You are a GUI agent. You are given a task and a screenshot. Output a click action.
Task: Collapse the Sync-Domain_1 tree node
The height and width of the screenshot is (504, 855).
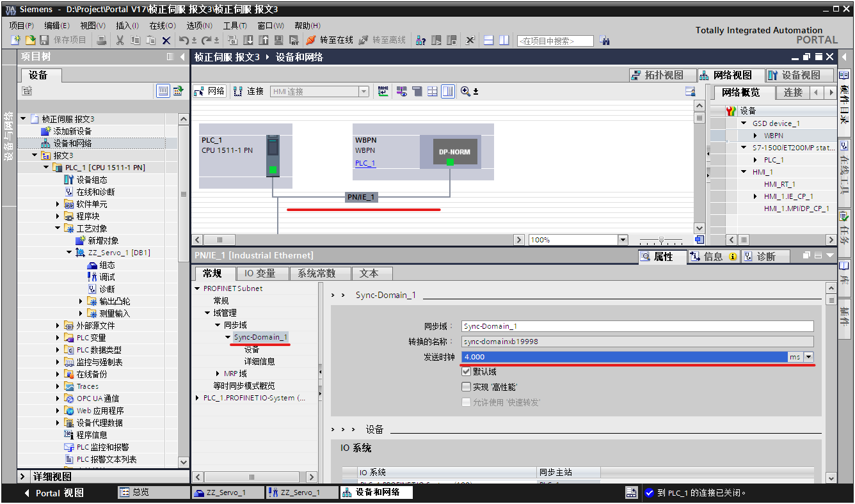click(x=228, y=337)
